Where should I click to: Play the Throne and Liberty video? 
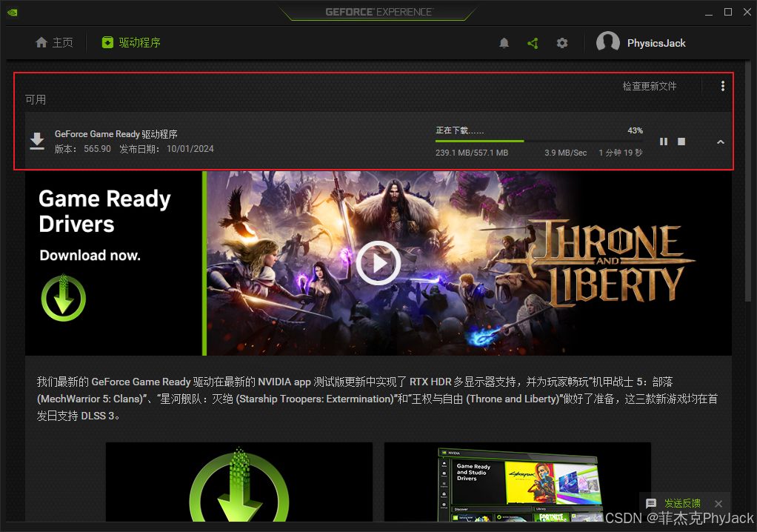pyautogui.click(x=378, y=263)
